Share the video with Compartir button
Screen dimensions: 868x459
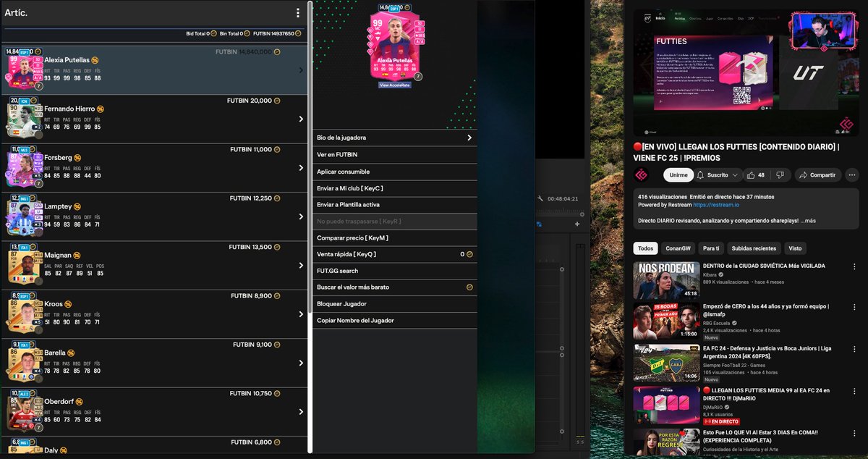tap(817, 174)
